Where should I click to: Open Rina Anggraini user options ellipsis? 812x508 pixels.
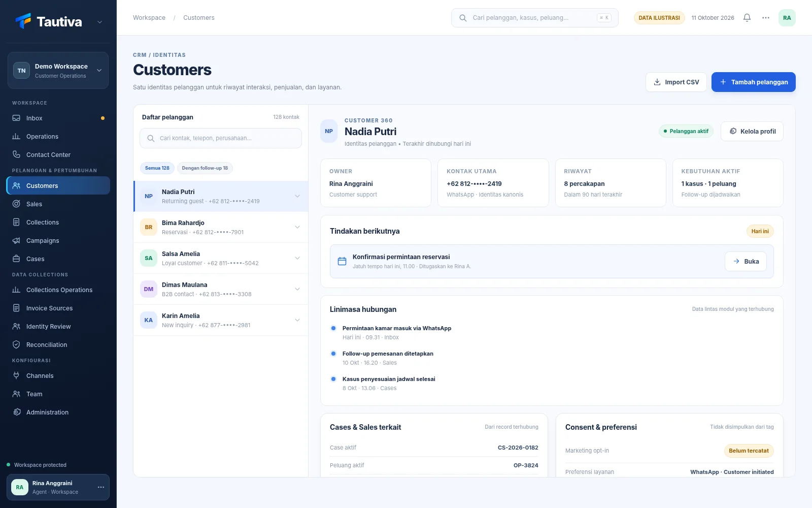101,487
